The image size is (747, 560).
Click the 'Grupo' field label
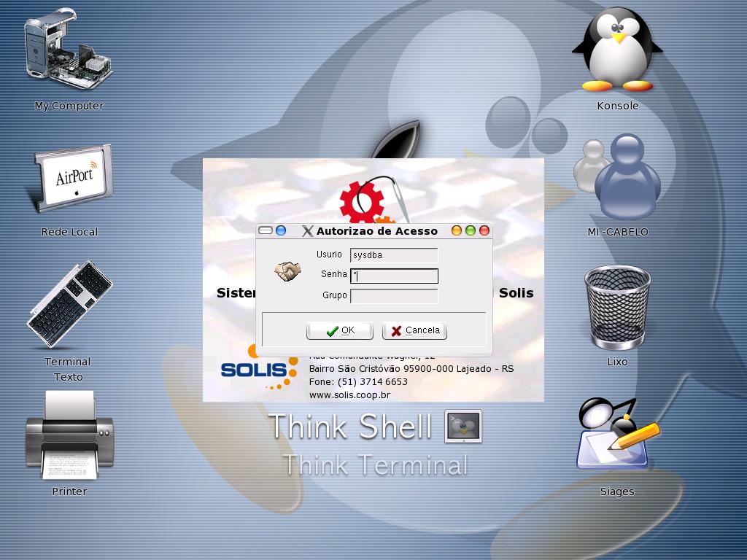(x=334, y=295)
